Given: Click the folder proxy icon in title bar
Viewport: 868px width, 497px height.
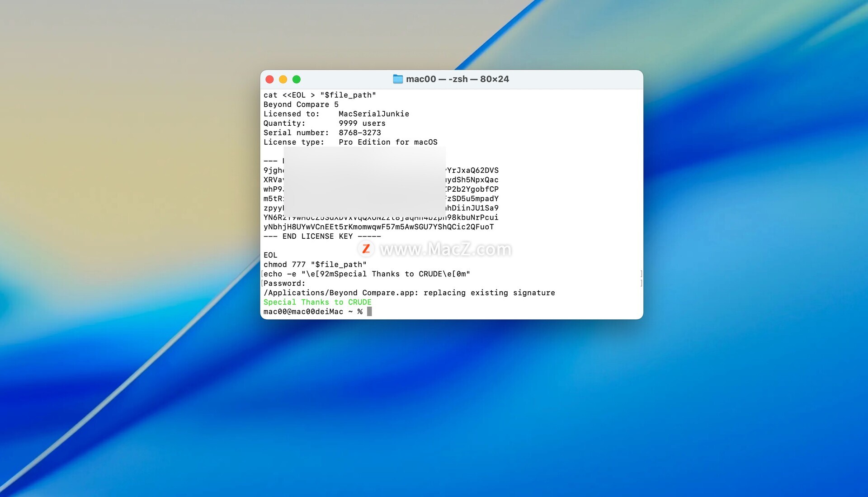Looking at the screenshot, I should [x=397, y=79].
